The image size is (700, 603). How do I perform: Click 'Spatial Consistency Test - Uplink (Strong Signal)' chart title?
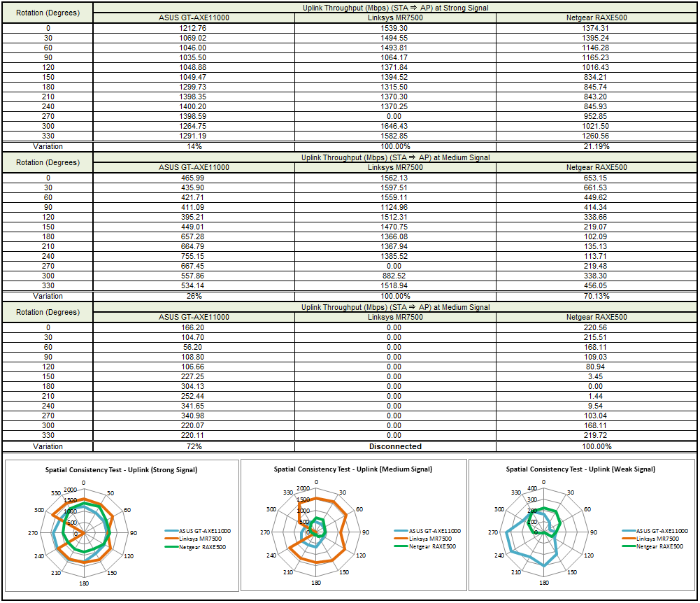point(121,470)
